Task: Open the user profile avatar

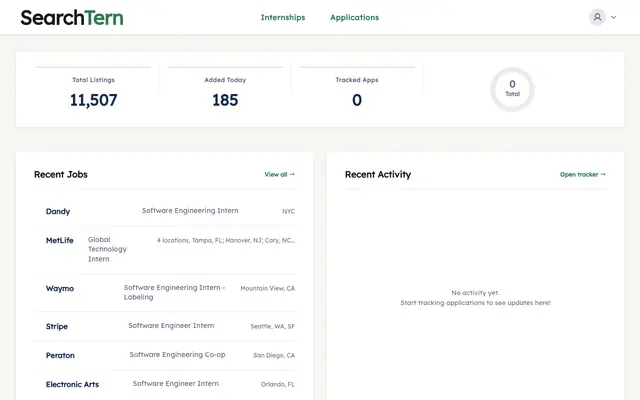Action: [597, 17]
